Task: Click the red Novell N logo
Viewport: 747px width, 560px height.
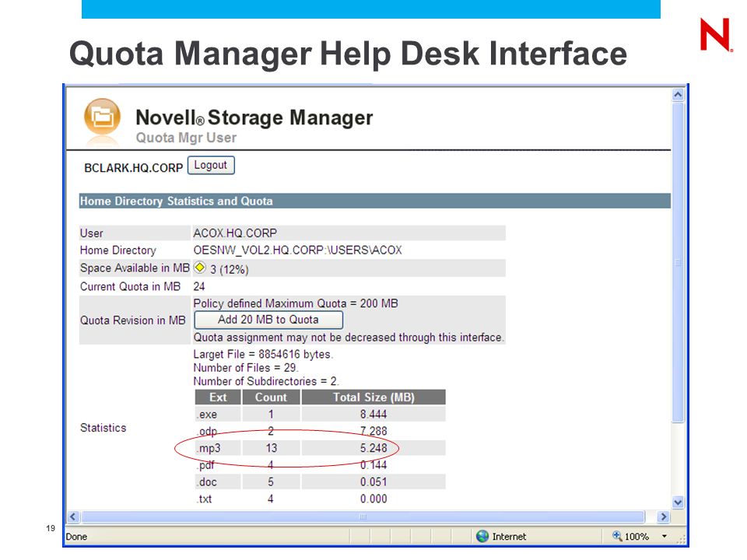Action: coord(716,35)
